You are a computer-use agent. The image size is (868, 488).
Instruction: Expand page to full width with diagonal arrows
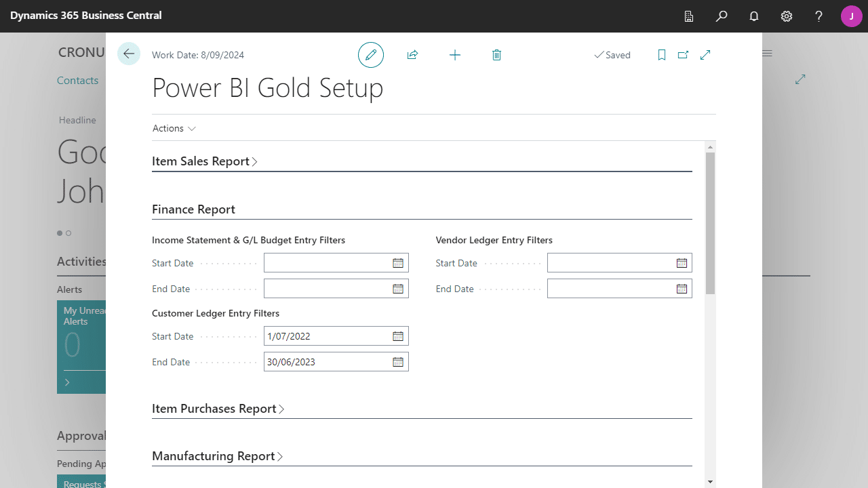tap(705, 55)
